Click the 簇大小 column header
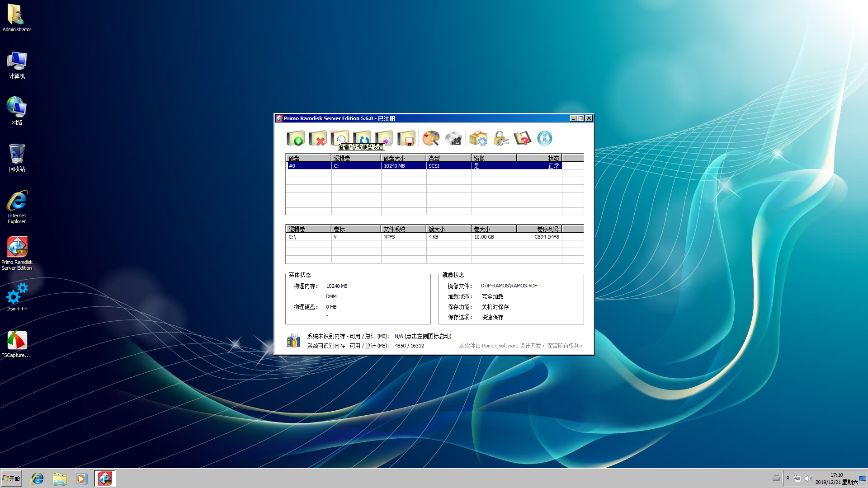 coord(449,229)
